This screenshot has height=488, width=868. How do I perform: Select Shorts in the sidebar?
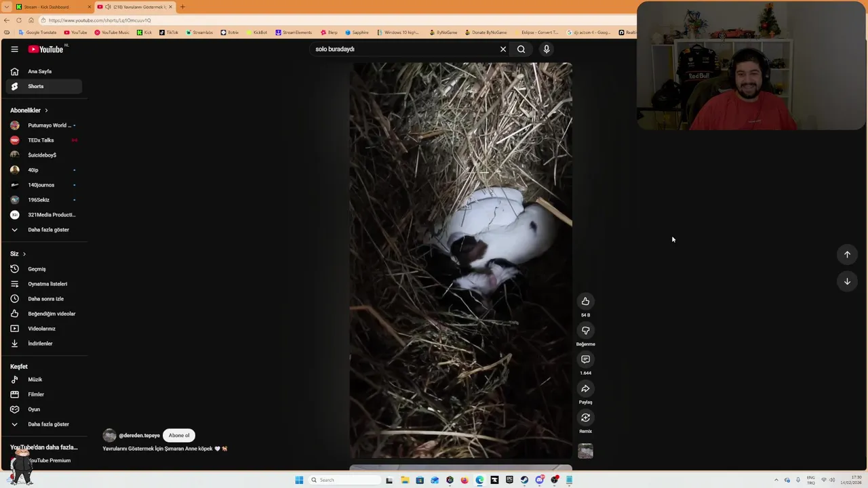click(43, 86)
